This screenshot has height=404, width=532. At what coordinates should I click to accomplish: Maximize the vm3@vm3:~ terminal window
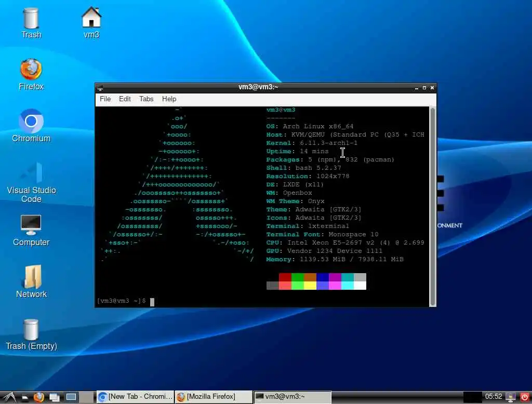[424, 88]
